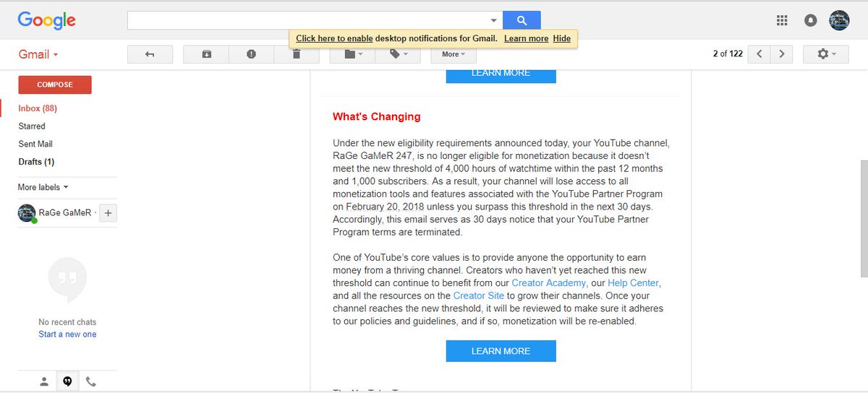868x393 pixels.
Task: Open the Labels tag dropdown
Action: pyautogui.click(x=399, y=54)
